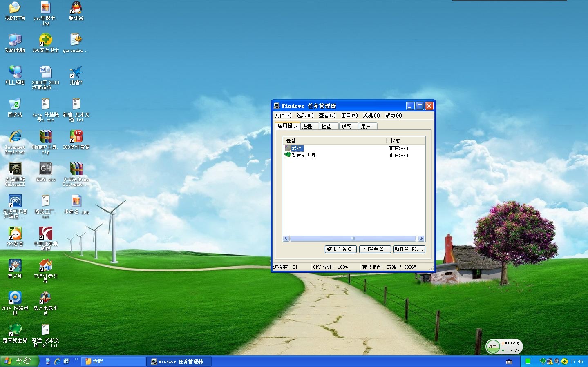Expand the quick launch overflow chevron
Viewport: 588px width, 367px height.
76,360
